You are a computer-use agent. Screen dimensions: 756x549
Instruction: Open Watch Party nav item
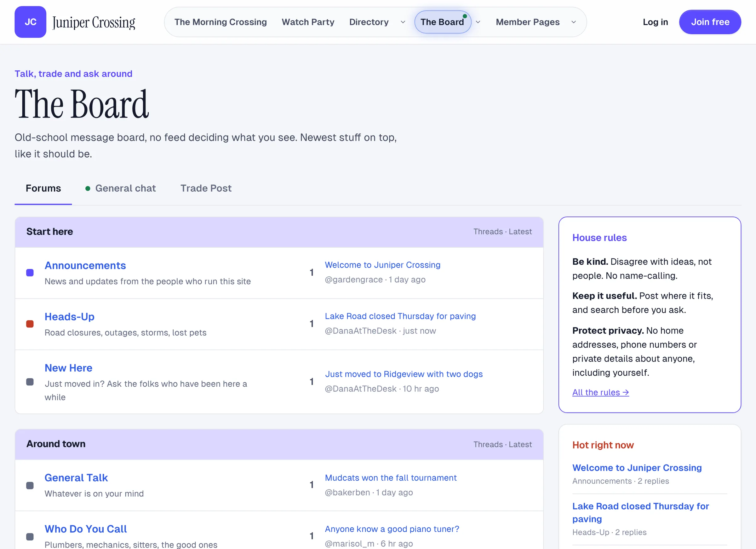pyautogui.click(x=308, y=22)
